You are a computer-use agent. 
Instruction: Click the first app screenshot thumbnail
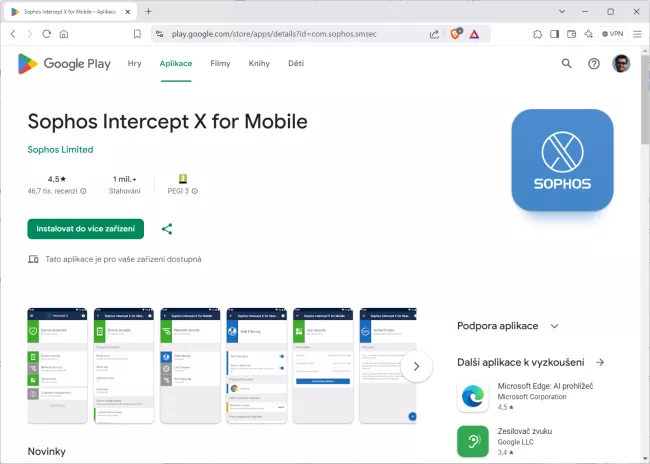pos(57,365)
